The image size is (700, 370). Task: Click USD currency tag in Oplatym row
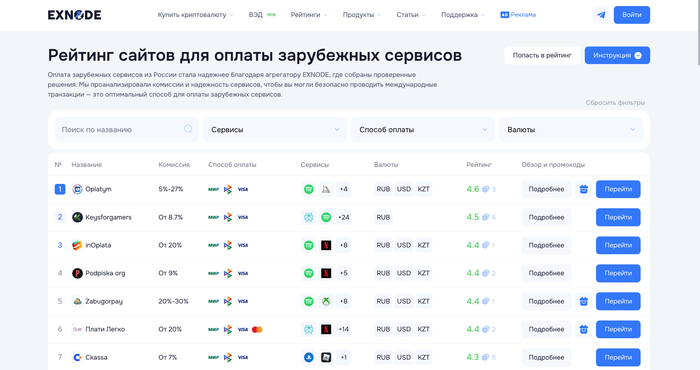[404, 189]
